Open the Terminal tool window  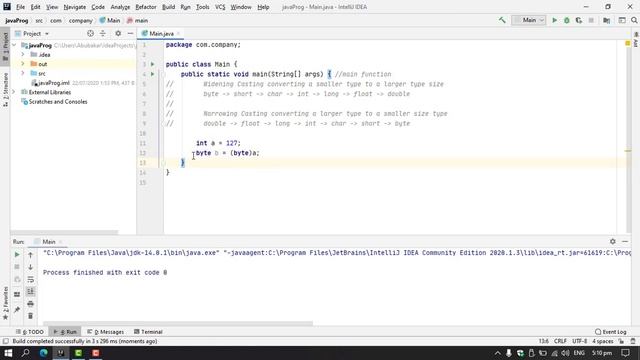[x=148, y=332]
